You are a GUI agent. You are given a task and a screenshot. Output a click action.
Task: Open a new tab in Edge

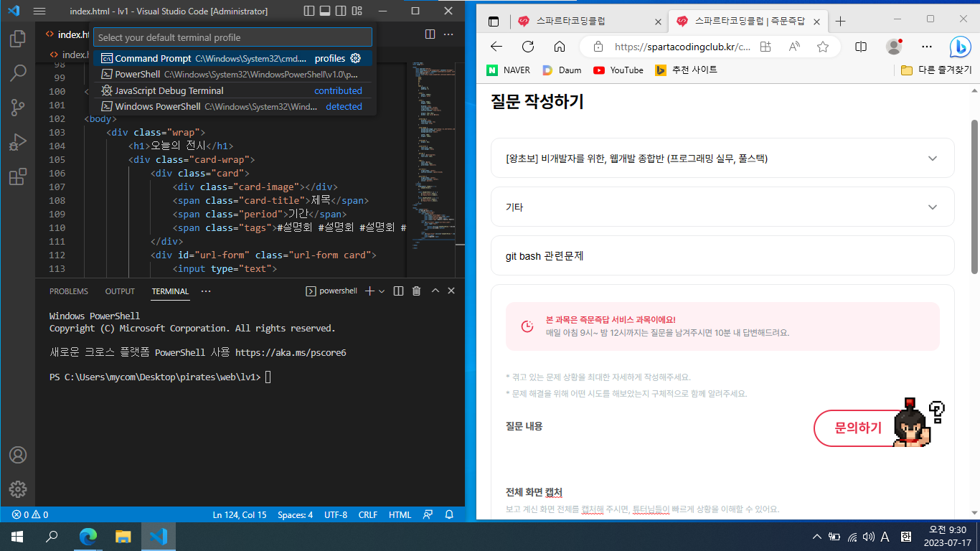pos(840,22)
